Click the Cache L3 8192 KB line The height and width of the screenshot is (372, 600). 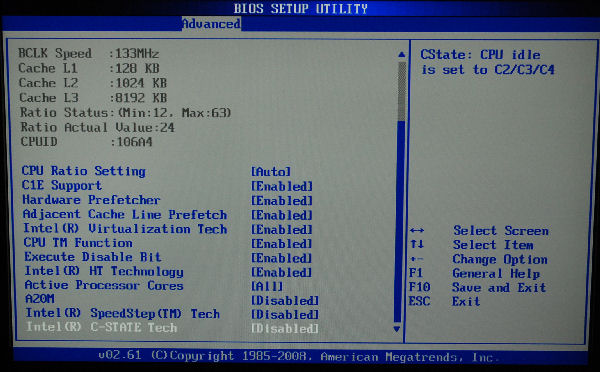(93, 98)
